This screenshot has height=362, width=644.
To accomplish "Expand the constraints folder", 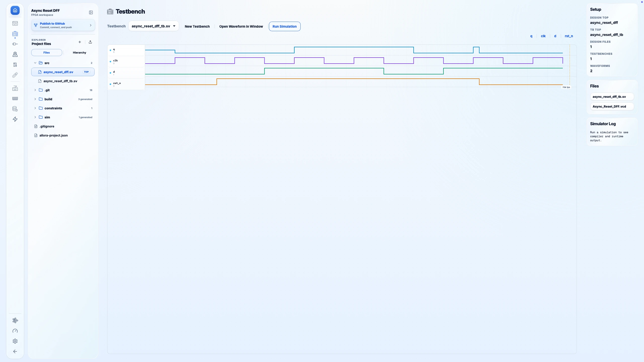I will coord(35,108).
